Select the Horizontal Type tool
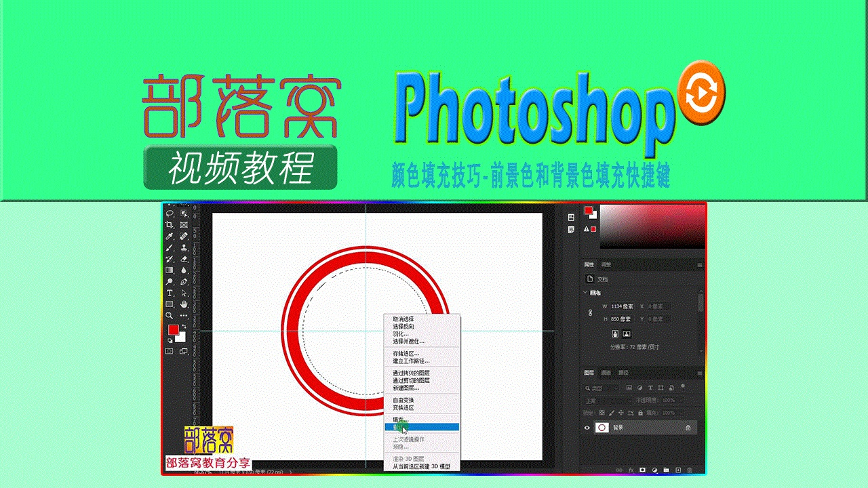Screen dimensions: 868x488 click(x=170, y=292)
